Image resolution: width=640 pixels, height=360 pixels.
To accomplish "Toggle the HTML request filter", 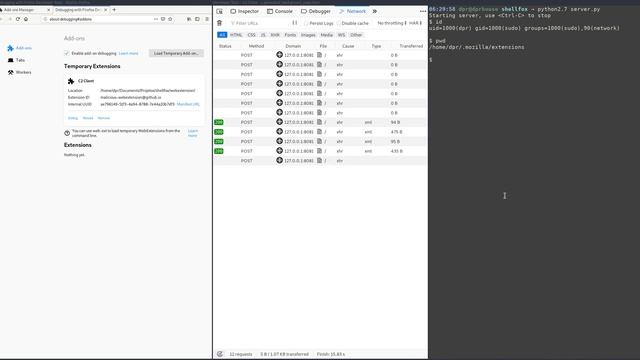I will [x=236, y=35].
